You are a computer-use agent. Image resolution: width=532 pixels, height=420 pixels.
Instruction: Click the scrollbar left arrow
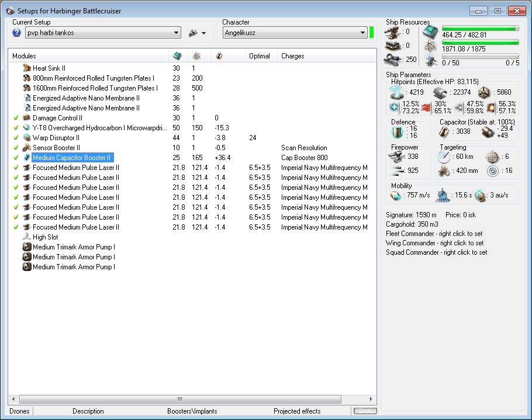[13, 399]
